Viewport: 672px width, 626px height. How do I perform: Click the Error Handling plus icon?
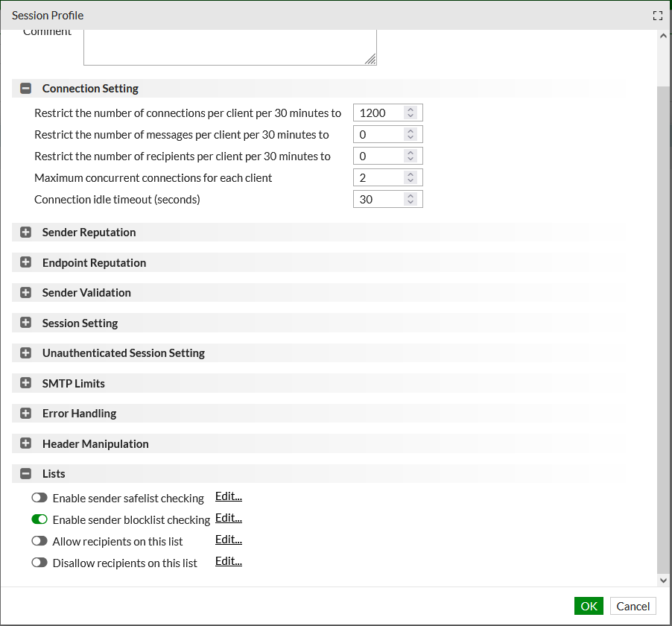pos(26,414)
